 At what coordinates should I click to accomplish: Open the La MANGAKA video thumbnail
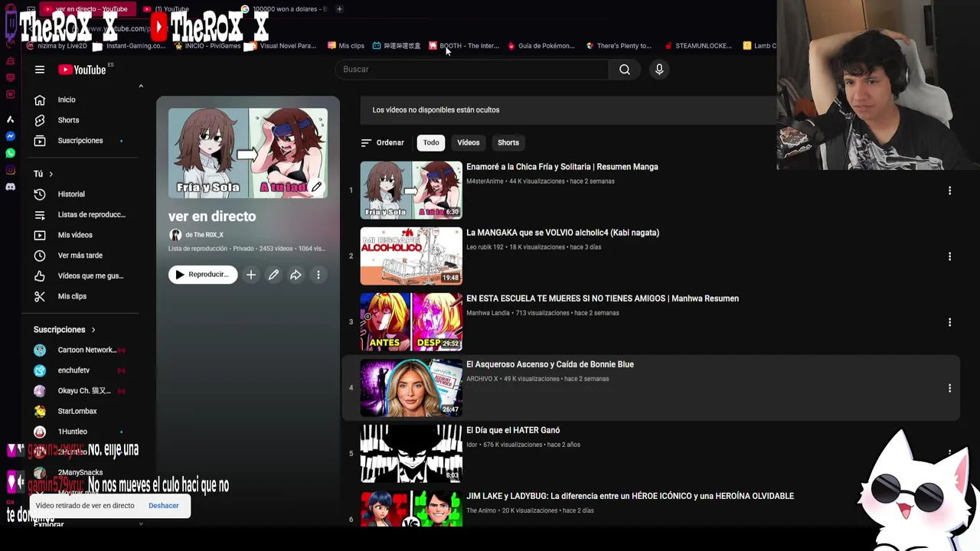click(x=411, y=256)
